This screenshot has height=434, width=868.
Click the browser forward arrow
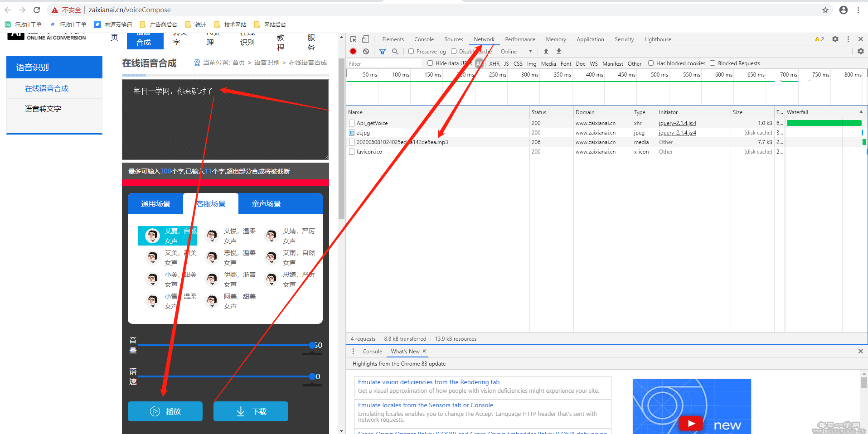pyautogui.click(x=22, y=10)
